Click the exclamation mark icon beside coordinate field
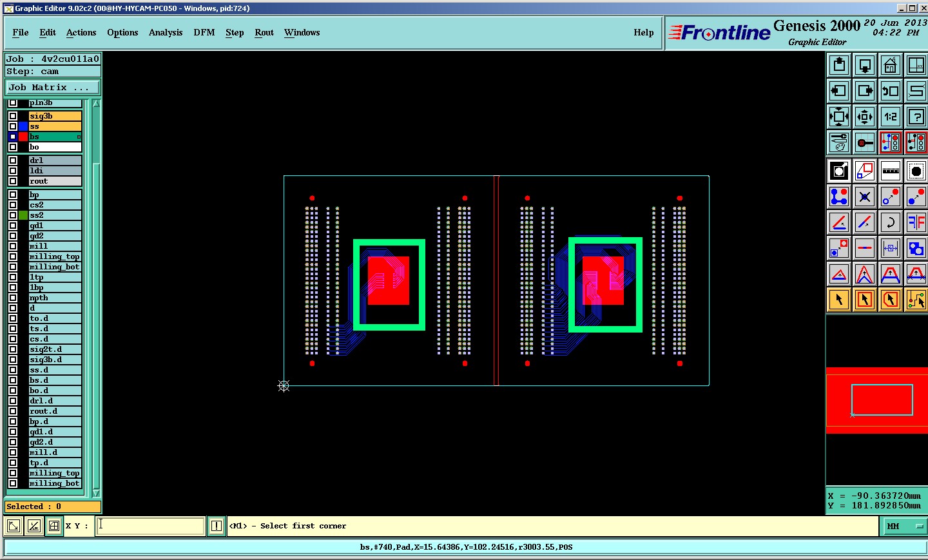 point(216,526)
